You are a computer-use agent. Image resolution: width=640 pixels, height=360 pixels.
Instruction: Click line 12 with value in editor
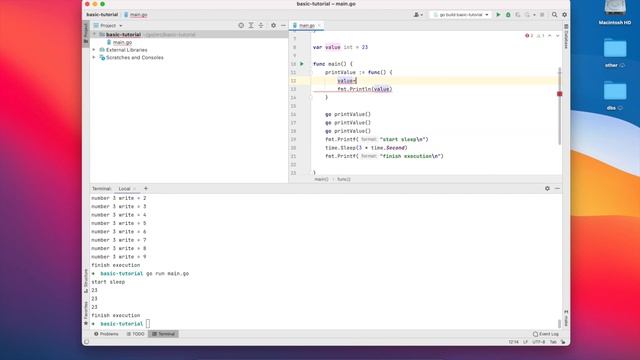coord(434,81)
